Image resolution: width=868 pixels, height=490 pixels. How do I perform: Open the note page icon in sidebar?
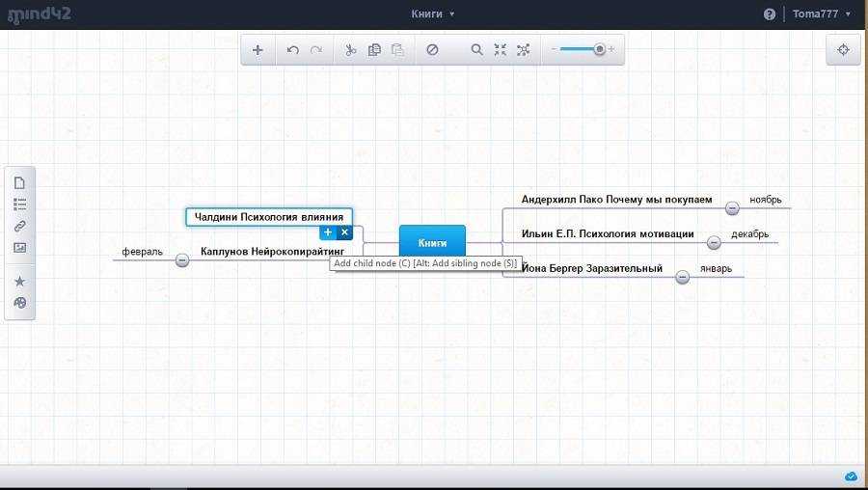[19, 183]
